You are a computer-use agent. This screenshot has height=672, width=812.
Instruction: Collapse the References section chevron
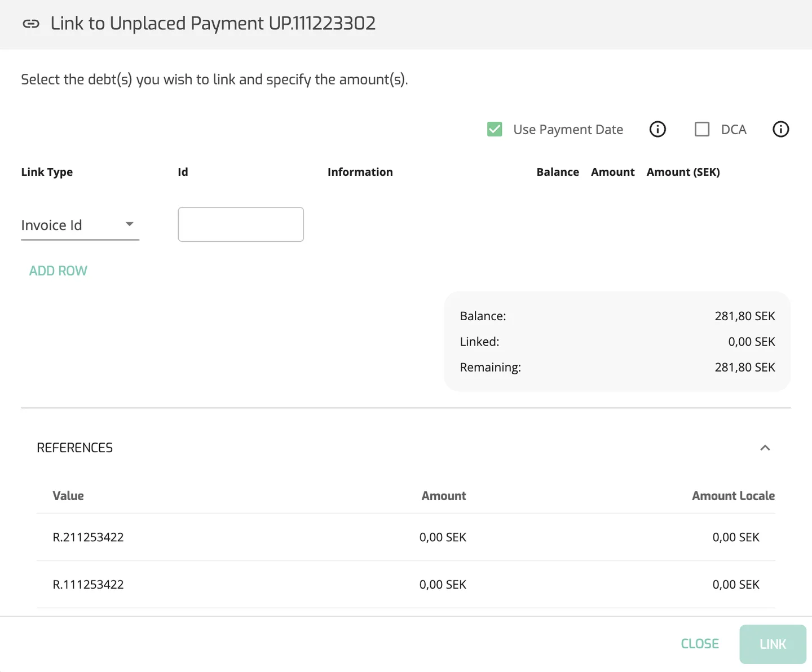click(x=765, y=448)
